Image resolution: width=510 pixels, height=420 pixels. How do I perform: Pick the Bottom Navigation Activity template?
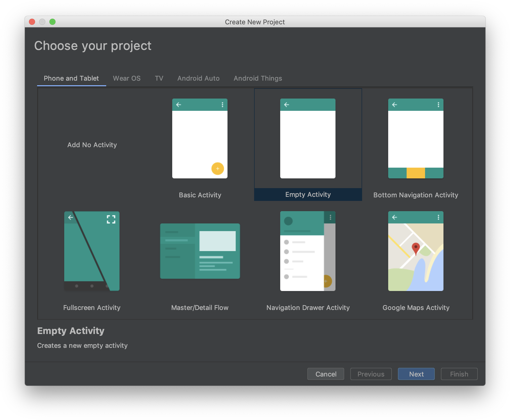click(416, 138)
